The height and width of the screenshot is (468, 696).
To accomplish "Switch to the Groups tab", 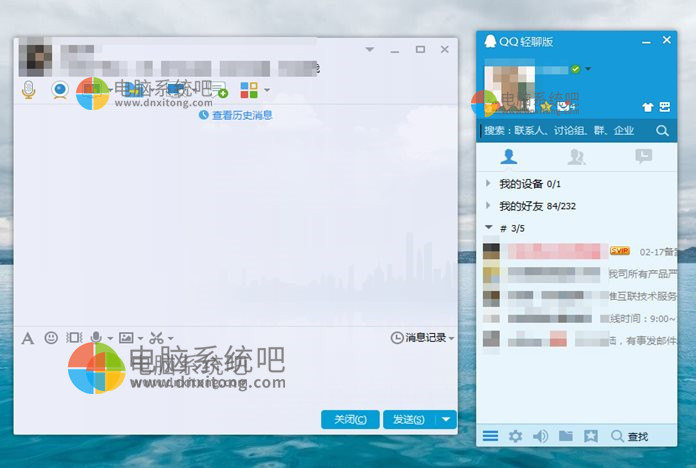I will 576,157.
